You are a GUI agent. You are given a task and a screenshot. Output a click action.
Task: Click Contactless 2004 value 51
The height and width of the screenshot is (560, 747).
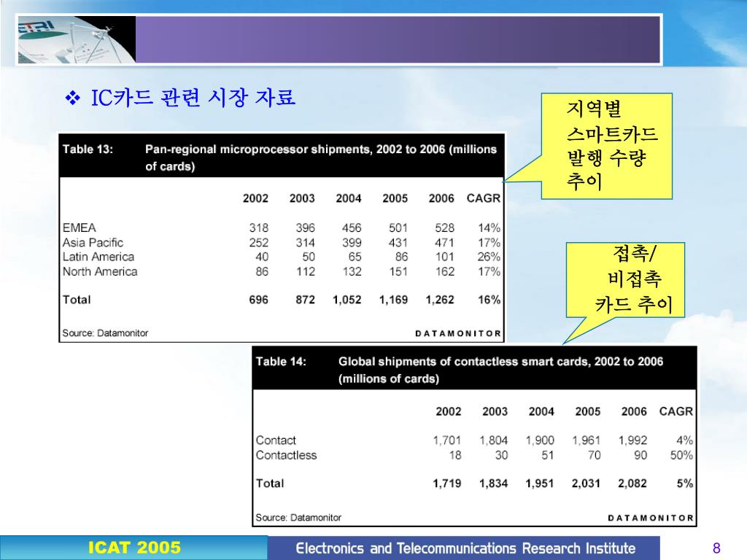point(548,455)
